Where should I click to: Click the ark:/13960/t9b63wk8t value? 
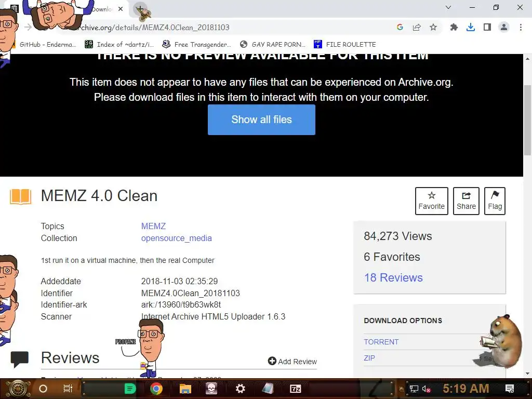point(181,304)
